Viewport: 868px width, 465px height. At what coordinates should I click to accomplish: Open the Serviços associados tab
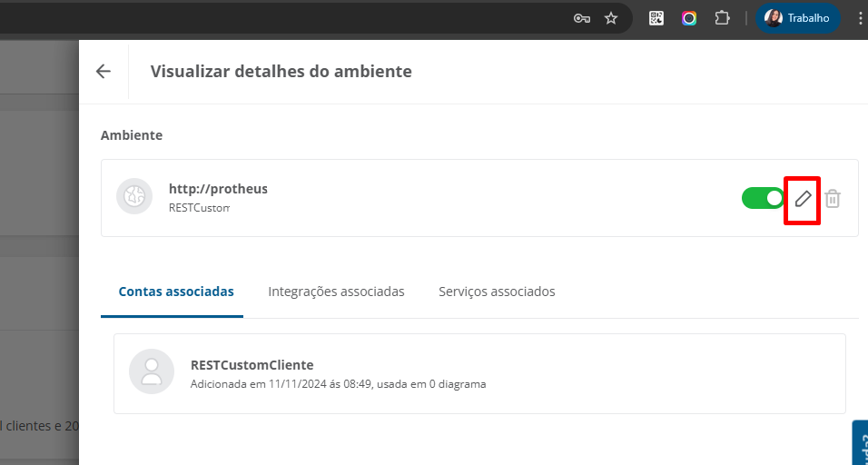[497, 292]
